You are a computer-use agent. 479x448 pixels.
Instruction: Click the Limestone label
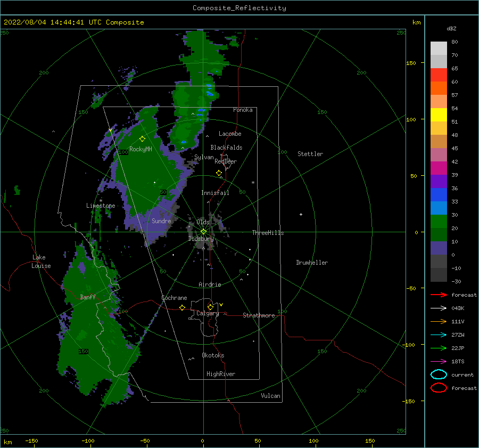(x=101, y=206)
